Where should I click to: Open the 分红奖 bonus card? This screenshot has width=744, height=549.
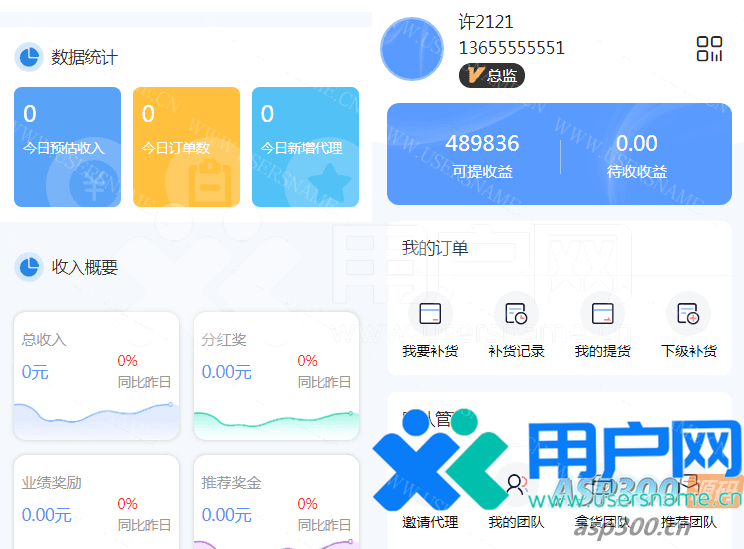pos(277,376)
